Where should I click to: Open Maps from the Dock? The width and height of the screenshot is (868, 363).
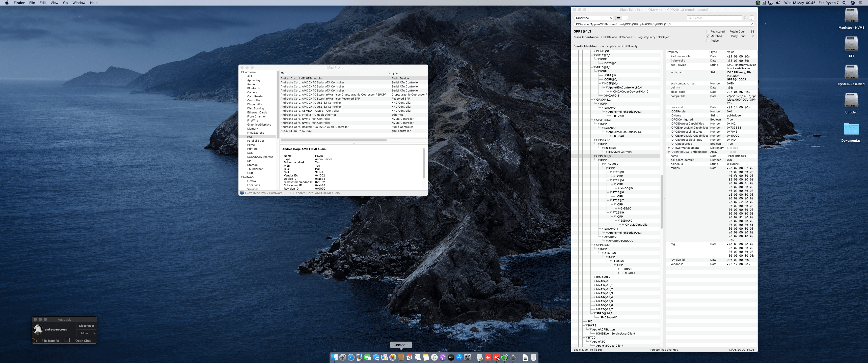[385, 357]
